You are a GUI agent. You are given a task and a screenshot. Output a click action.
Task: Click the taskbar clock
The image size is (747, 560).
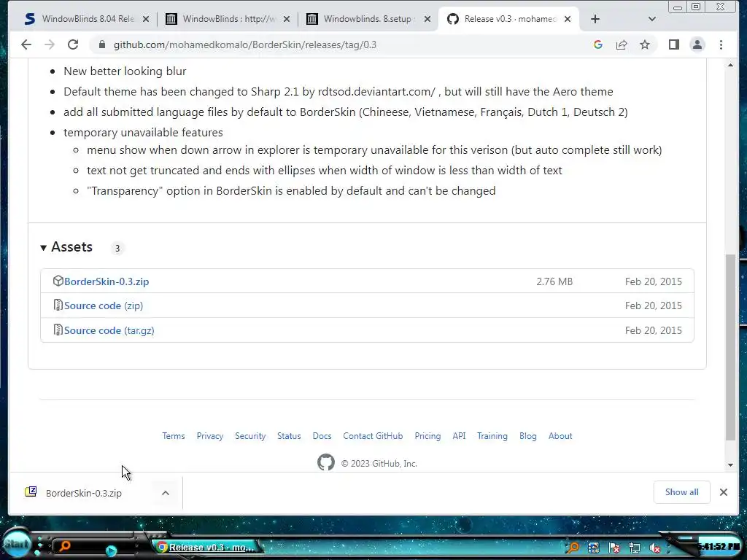coord(719,546)
